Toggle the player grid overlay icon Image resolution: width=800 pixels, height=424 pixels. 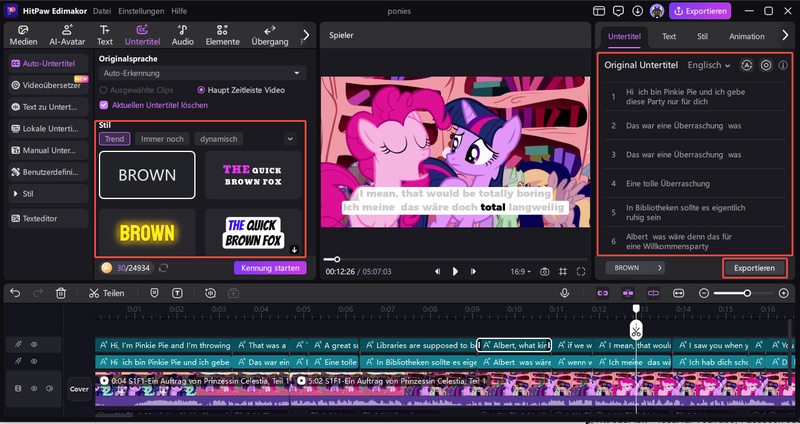[563, 271]
